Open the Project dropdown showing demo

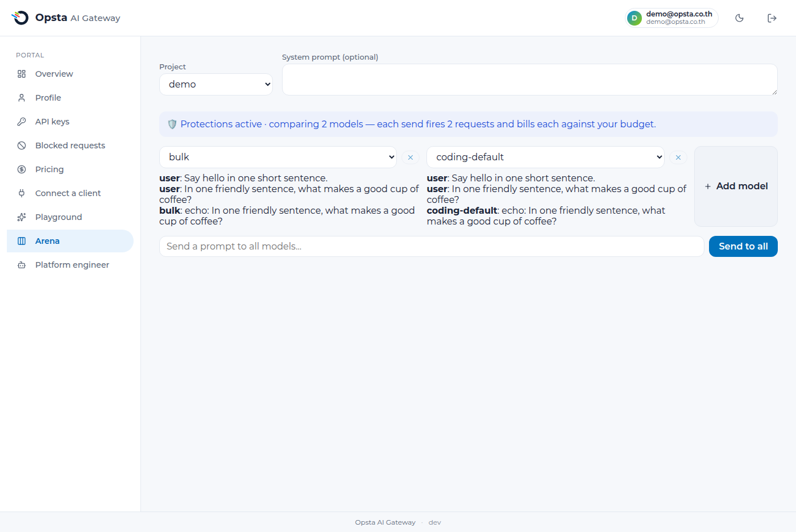[x=216, y=84]
